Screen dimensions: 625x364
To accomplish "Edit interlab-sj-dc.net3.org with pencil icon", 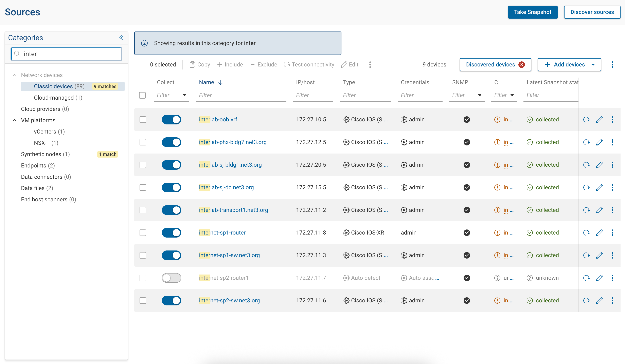I will pos(600,187).
